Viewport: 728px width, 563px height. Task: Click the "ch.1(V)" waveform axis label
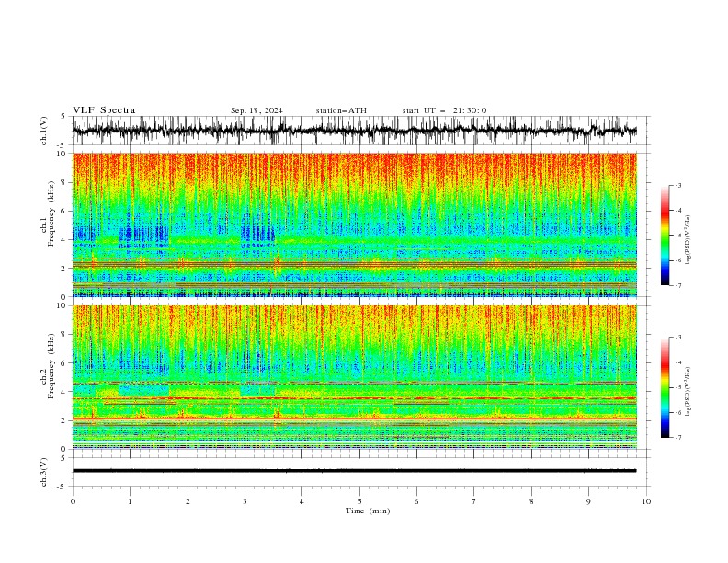click(x=44, y=131)
